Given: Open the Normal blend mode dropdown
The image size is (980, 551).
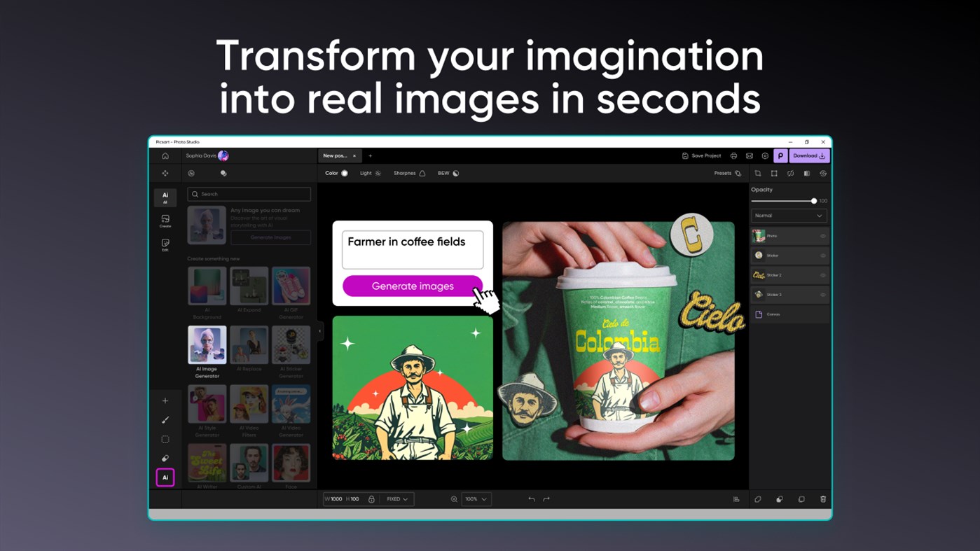Looking at the screenshot, I should click(x=789, y=216).
